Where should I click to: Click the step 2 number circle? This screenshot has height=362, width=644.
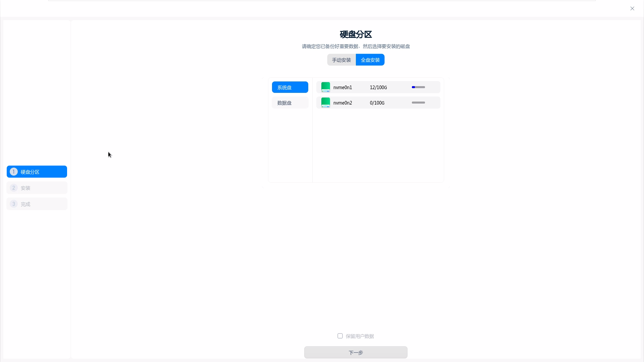14,188
